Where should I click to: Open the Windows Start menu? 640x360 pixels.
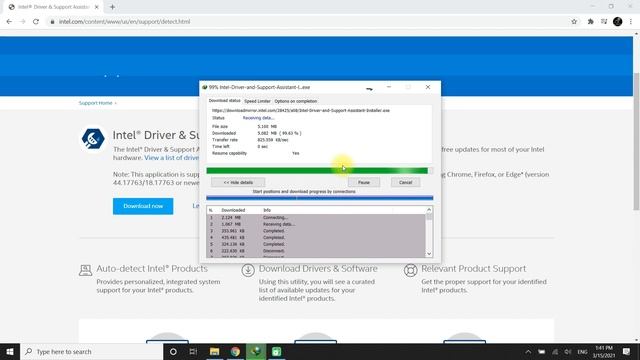click(x=10, y=351)
